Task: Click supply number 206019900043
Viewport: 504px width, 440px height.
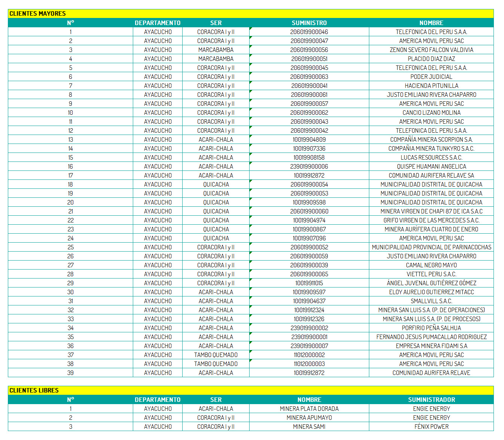Action: tap(309, 121)
